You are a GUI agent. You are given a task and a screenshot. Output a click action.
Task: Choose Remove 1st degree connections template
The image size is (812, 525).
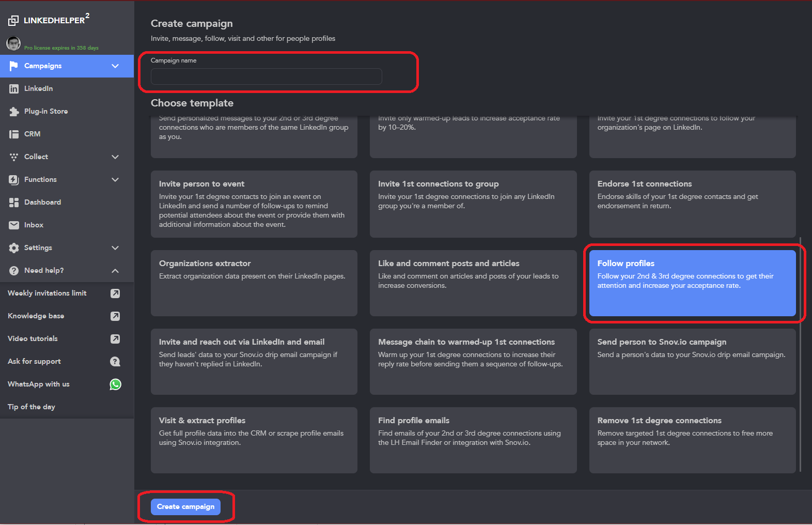[693, 440]
